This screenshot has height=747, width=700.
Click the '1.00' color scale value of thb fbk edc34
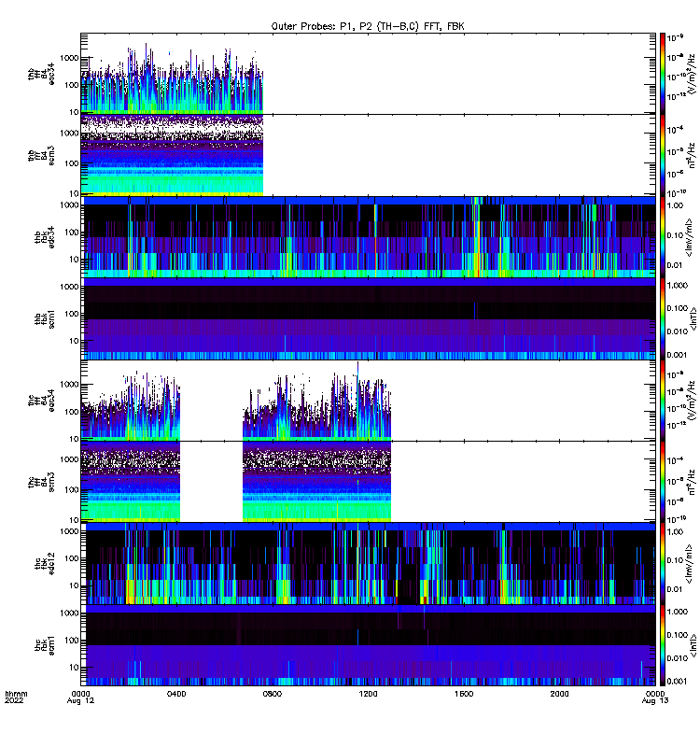pyautogui.click(x=675, y=205)
